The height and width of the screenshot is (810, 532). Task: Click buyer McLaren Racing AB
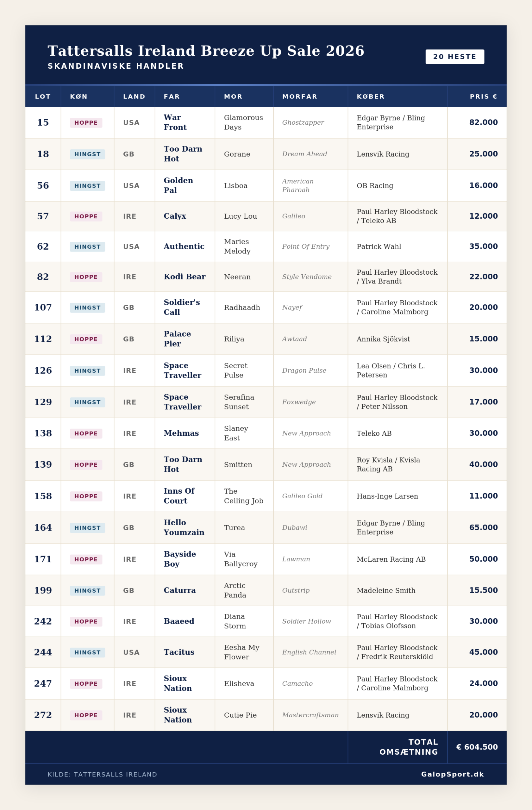[x=391, y=559]
